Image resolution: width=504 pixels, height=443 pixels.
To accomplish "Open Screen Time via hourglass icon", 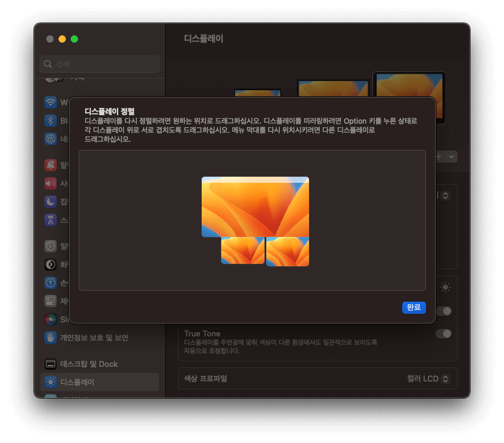I will coord(51,220).
